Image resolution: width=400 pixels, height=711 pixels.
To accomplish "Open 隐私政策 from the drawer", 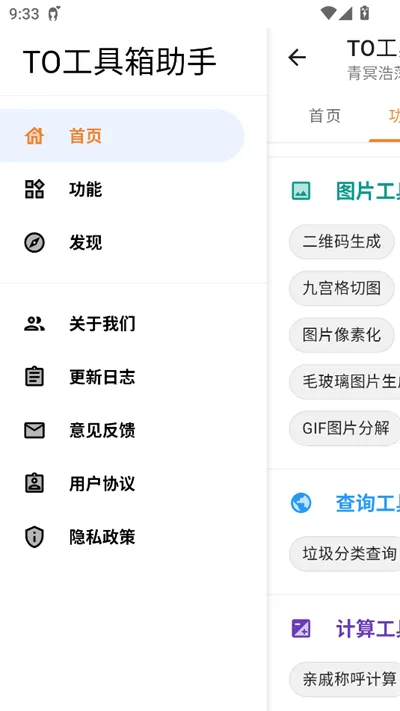I will pos(122,537).
